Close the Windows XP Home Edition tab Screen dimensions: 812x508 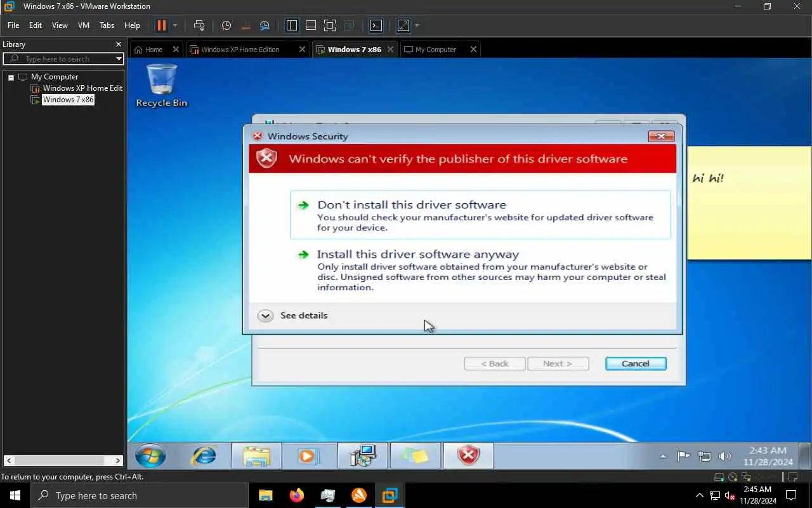pyautogui.click(x=302, y=50)
